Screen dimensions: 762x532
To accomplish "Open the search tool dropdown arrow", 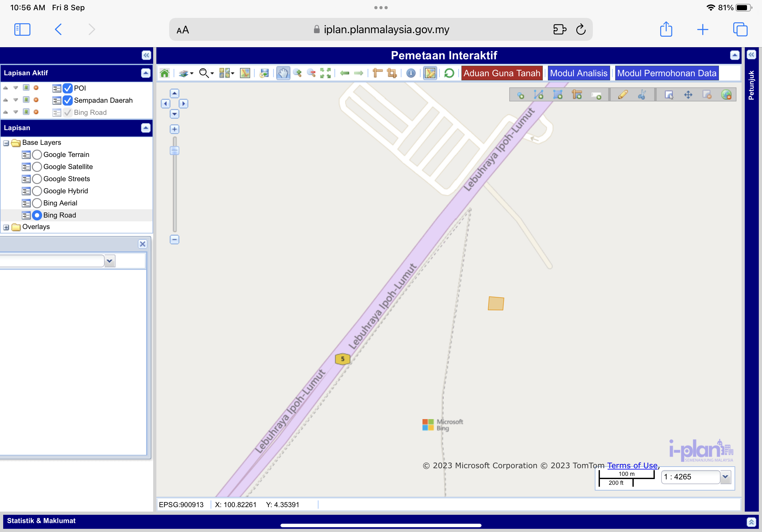I will pyautogui.click(x=213, y=73).
